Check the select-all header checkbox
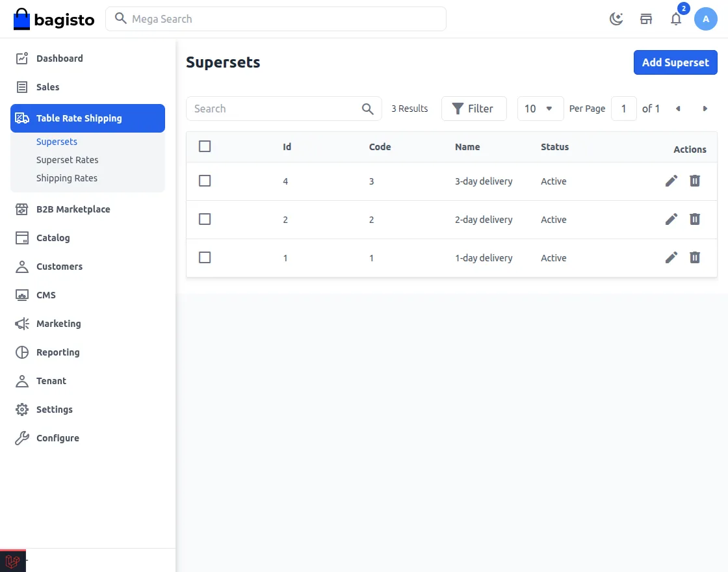Viewport: 728px width, 572px height. click(x=205, y=146)
